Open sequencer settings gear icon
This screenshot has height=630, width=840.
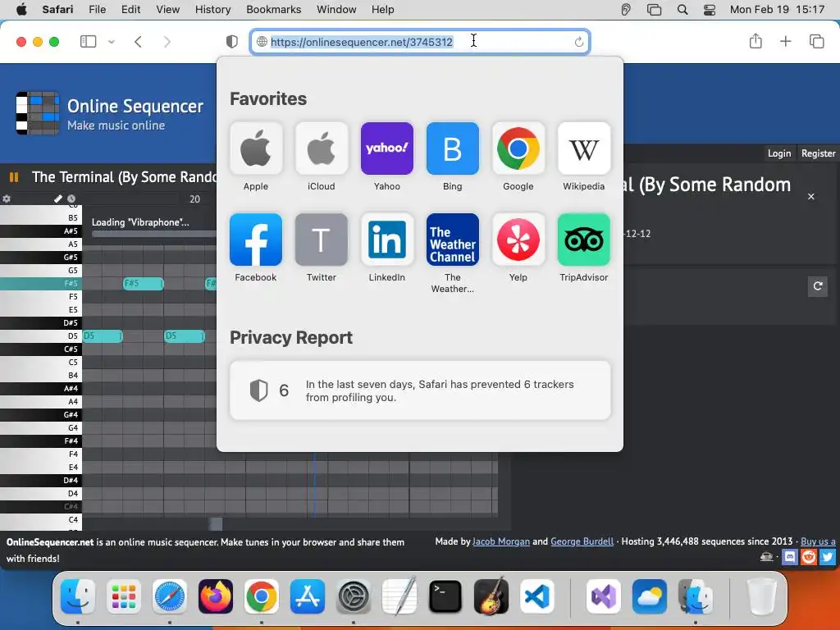coord(7,199)
